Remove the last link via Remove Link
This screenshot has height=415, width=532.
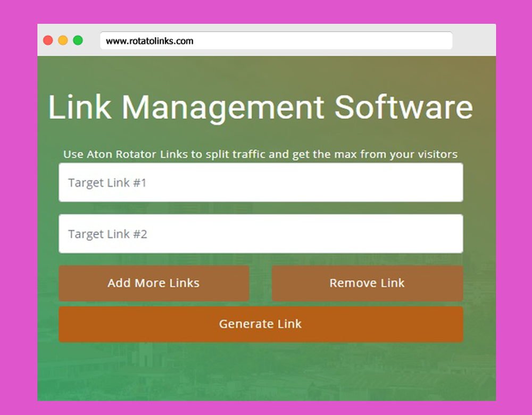[367, 283]
